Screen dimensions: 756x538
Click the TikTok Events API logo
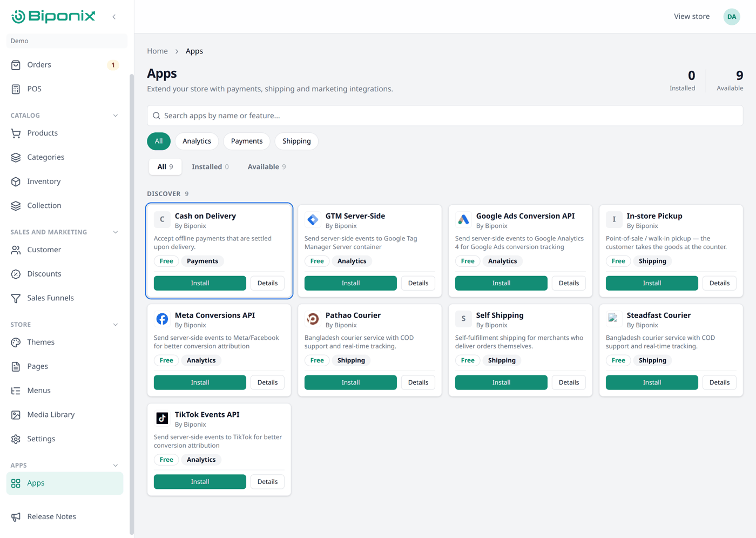click(162, 418)
